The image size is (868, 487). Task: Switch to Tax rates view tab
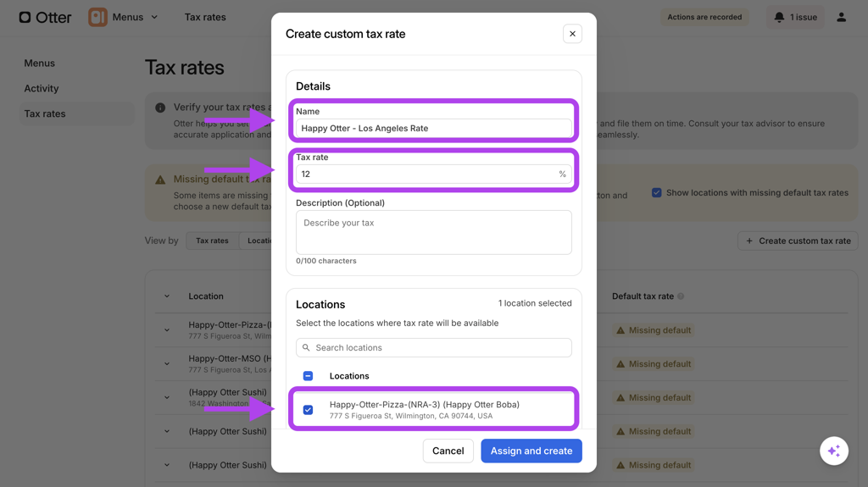click(212, 241)
